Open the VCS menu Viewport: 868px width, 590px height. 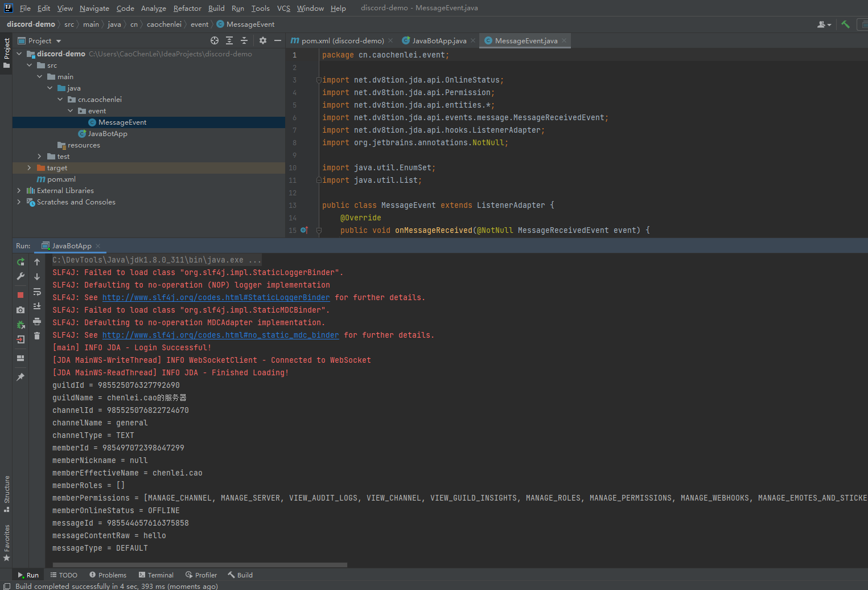(x=283, y=8)
